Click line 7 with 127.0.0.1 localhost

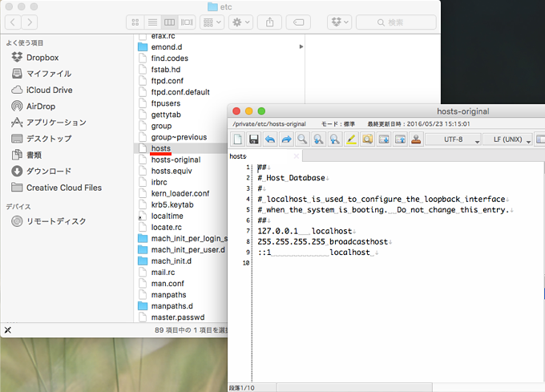[305, 231]
